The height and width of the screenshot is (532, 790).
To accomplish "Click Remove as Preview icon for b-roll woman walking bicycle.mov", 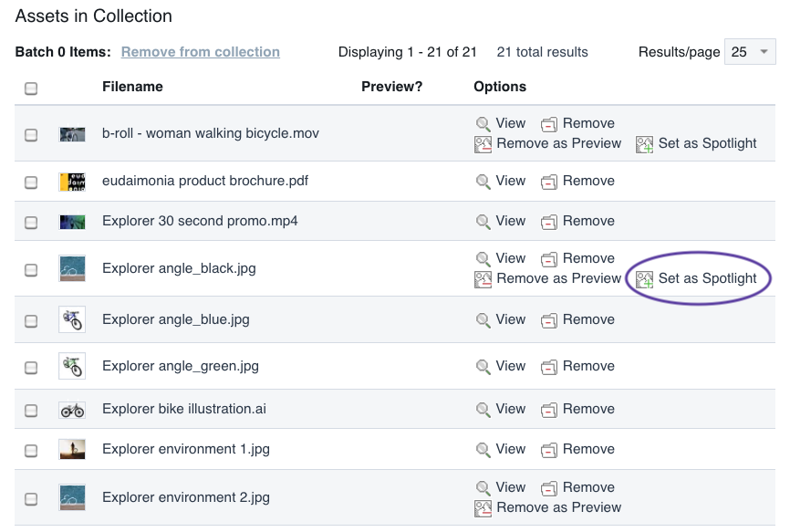I will (x=483, y=144).
